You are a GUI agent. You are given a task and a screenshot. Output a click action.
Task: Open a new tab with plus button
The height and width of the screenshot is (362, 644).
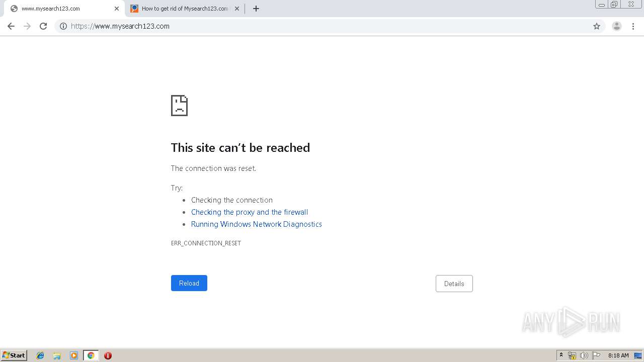(x=256, y=9)
